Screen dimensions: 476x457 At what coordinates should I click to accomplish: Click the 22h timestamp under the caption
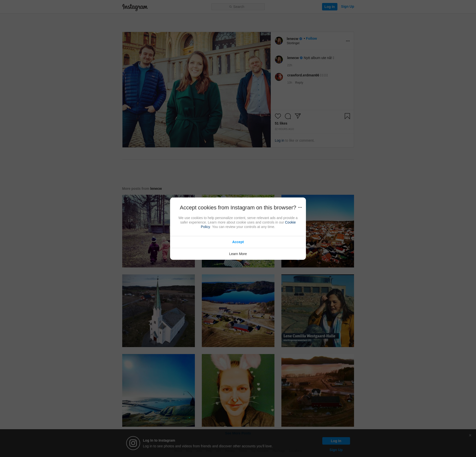[290, 65]
